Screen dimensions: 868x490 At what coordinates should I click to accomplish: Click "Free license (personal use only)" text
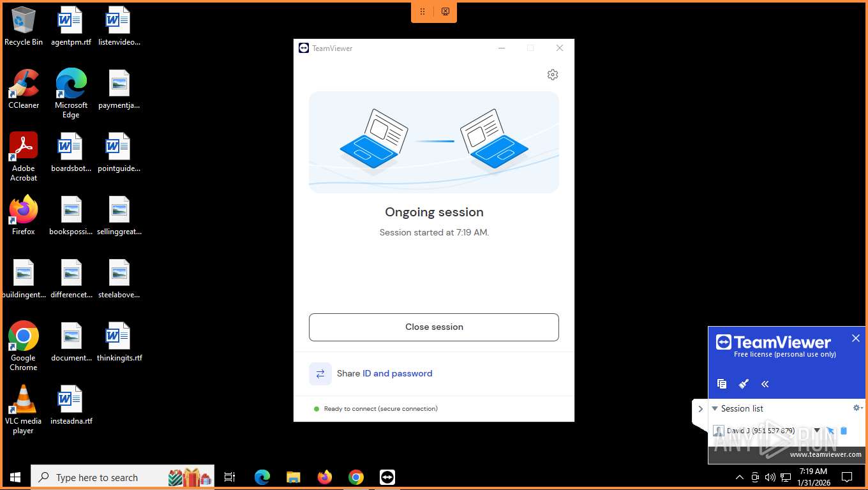785,354
